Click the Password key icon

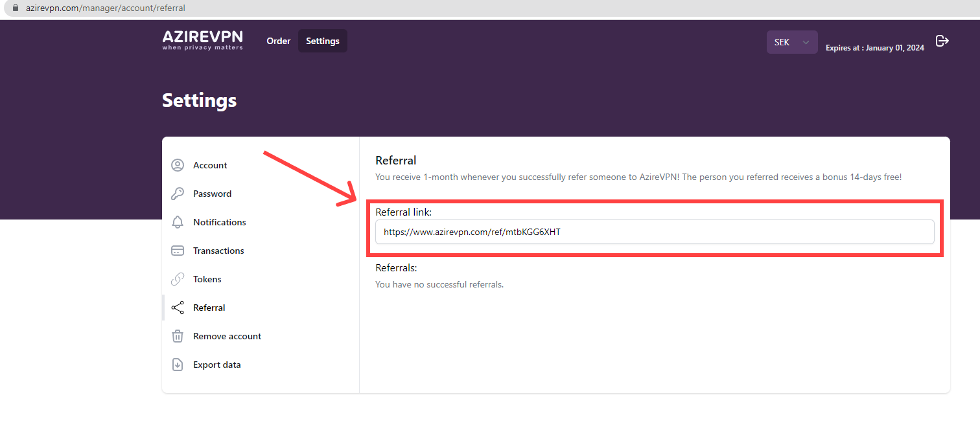pyautogui.click(x=178, y=194)
